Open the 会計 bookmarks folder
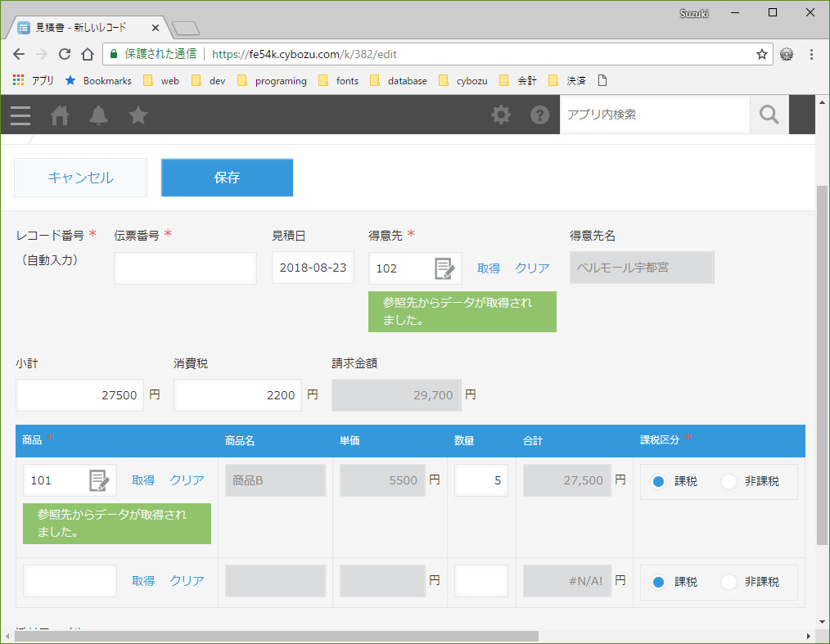Screen dimensions: 830x644 (x=518, y=80)
